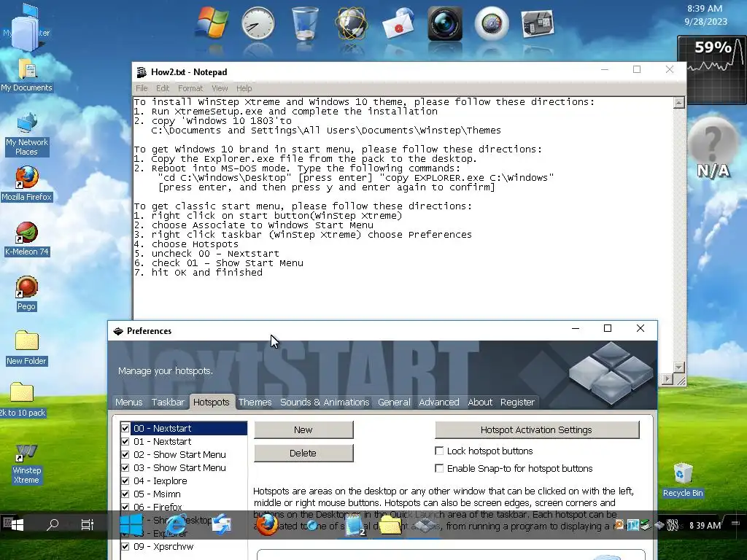Open the Edit menu in Notepad
This screenshot has width=747, height=560.
163,88
